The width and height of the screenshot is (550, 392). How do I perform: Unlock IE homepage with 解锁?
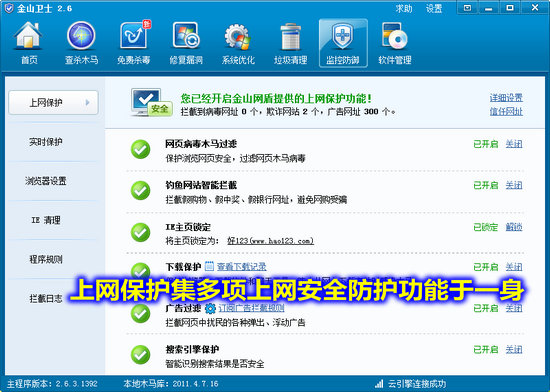tap(514, 227)
